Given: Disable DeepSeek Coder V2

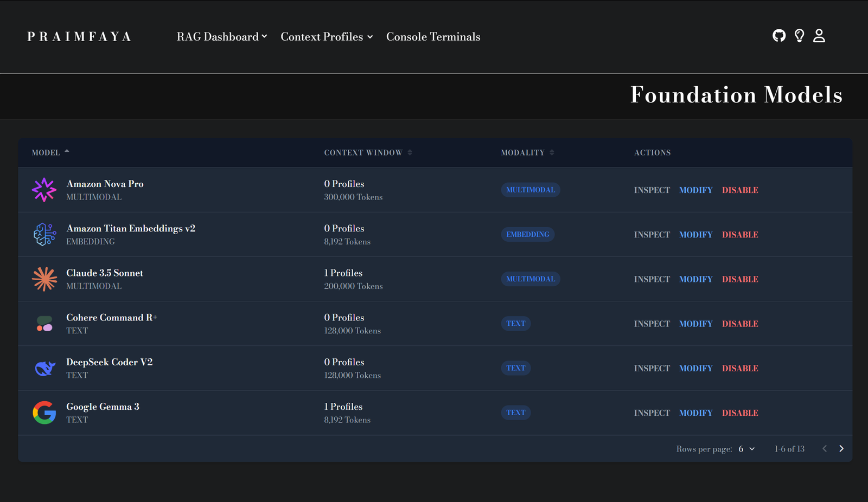Looking at the screenshot, I should click(x=740, y=368).
